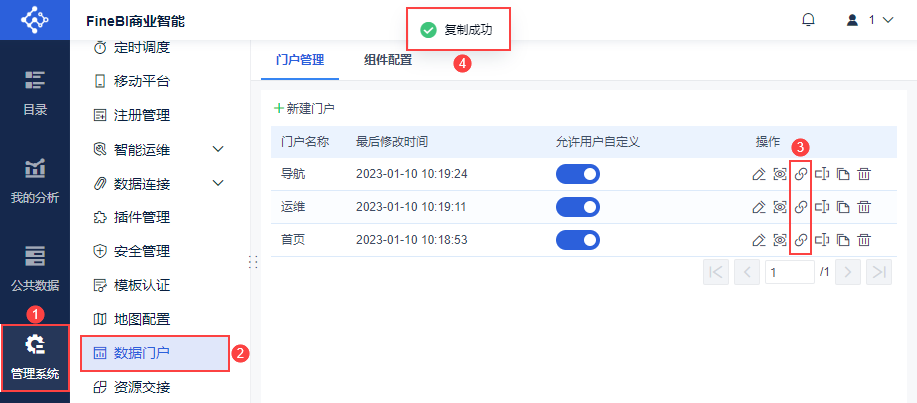
Task: Open the notifications bell
Action: (x=808, y=20)
